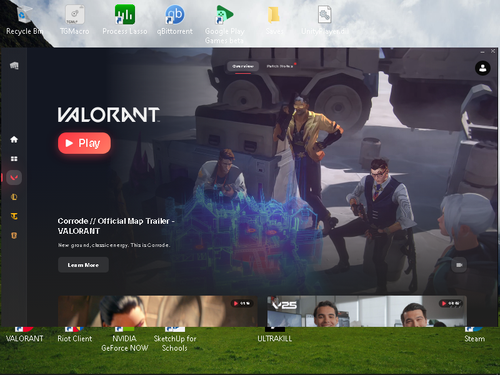Click the 'New ground, classic energy' description text
The width and height of the screenshot is (500, 375).
coord(114,245)
